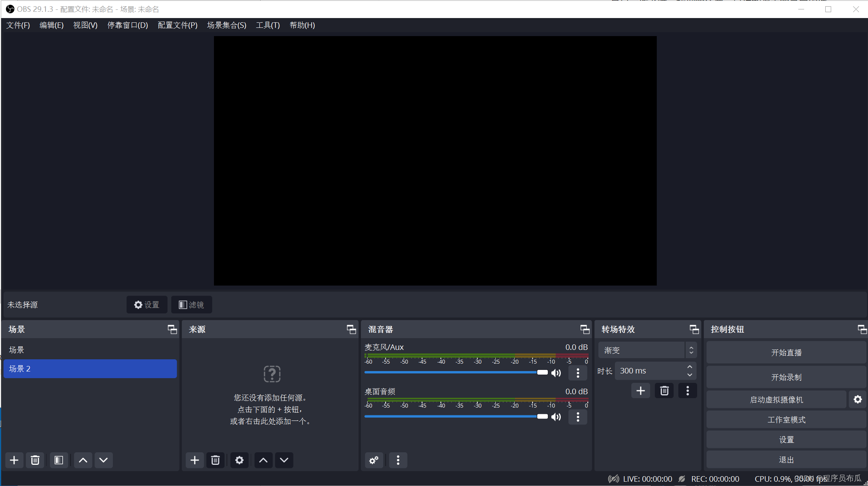This screenshot has width=868, height=486.
Task: Open source properties gear in Sources panel
Action: 239,460
